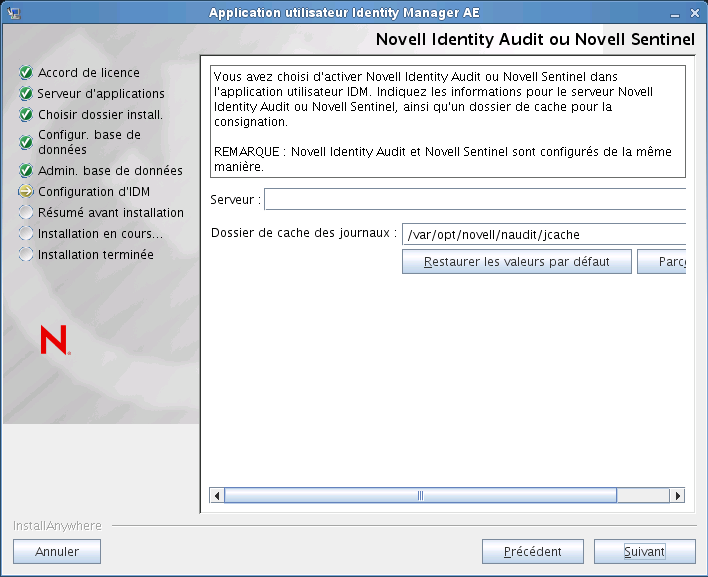Go back with the Précédent button
Viewport: 708px width, 577px height.
click(532, 551)
